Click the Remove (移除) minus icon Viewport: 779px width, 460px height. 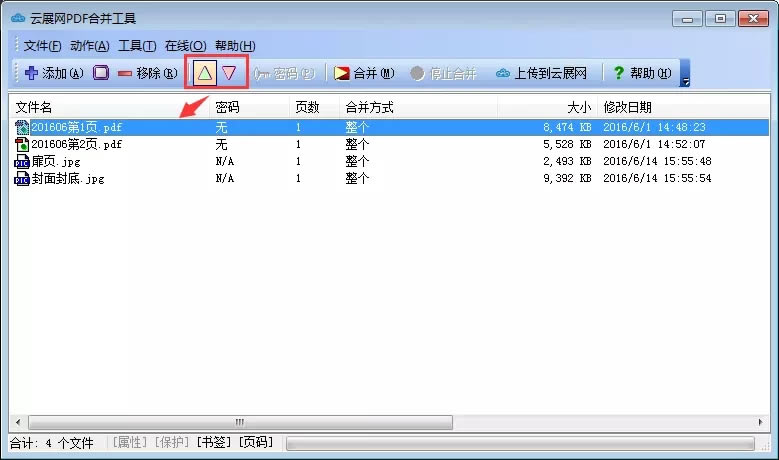[x=124, y=74]
